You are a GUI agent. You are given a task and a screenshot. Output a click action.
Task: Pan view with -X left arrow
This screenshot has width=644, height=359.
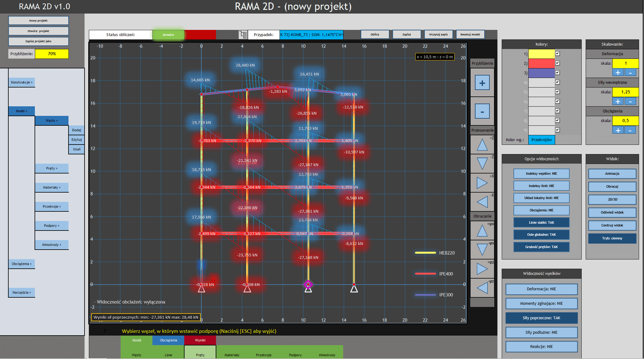pos(482,202)
